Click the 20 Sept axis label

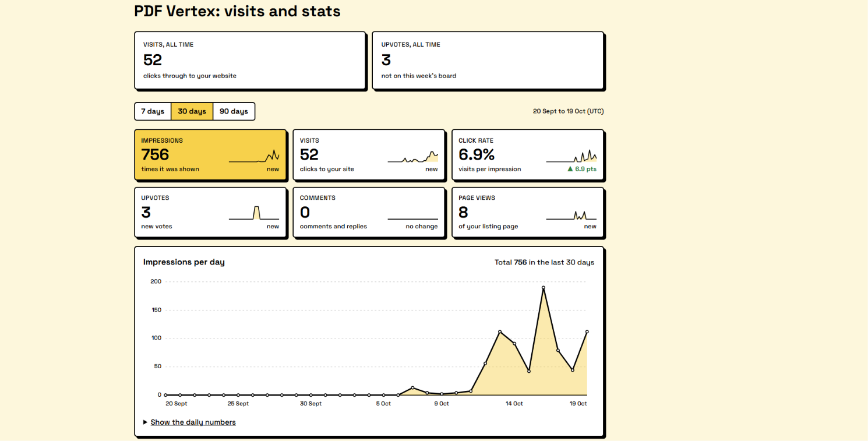click(x=177, y=404)
